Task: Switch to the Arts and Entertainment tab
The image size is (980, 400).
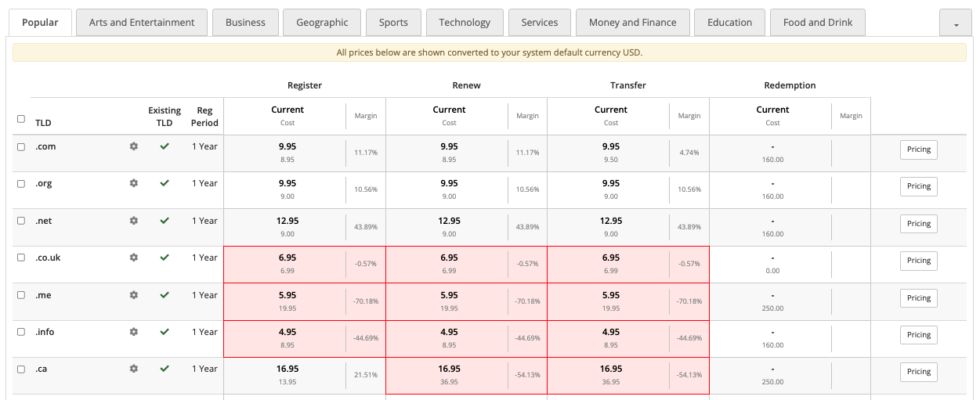Action: coord(142,23)
